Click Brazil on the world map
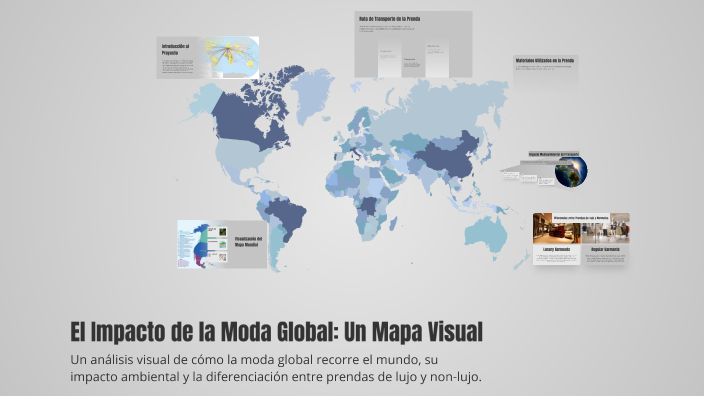 click(x=287, y=217)
